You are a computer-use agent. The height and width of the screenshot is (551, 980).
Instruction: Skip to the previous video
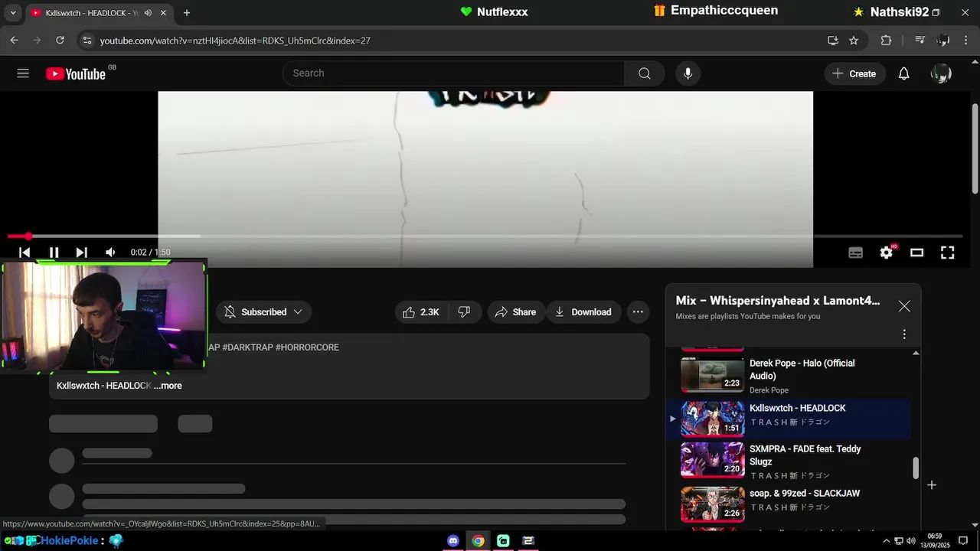tap(24, 253)
